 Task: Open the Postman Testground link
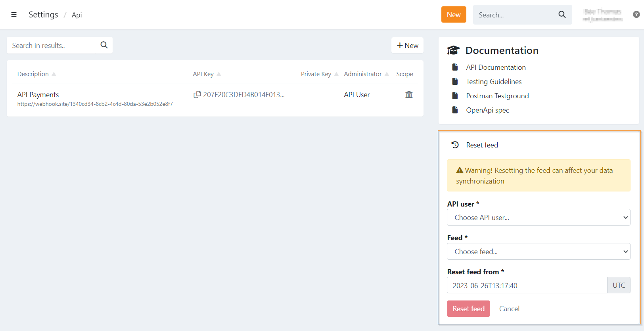pos(497,96)
